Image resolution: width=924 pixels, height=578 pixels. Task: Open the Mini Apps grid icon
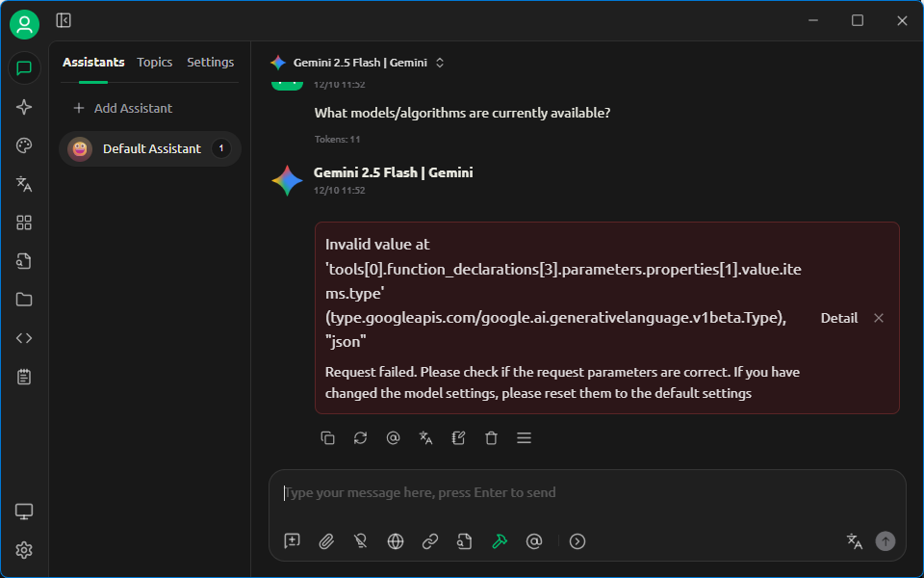24,223
